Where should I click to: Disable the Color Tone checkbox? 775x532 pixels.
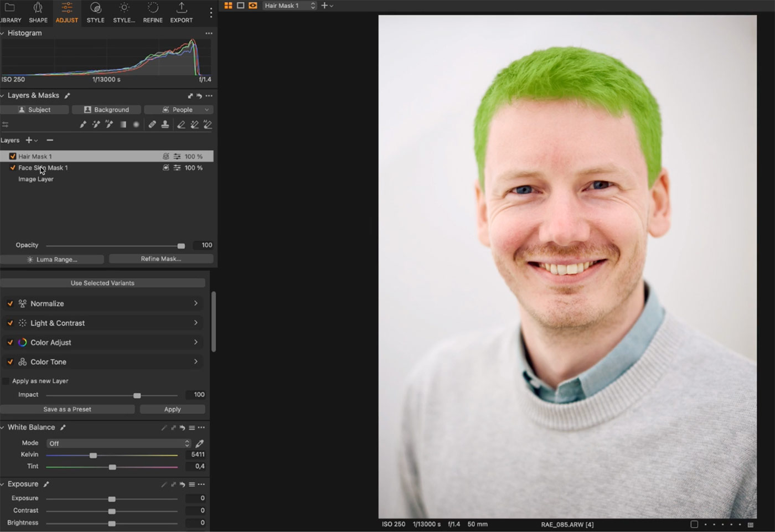coord(10,361)
